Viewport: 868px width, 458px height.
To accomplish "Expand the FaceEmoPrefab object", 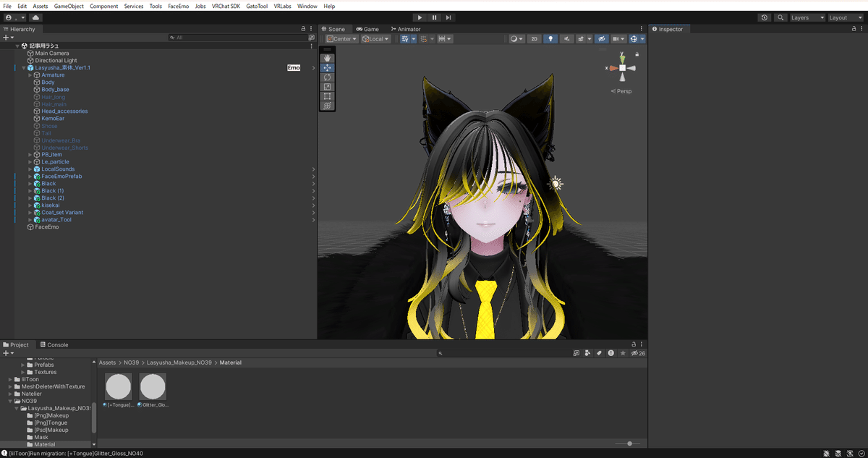I will pos(30,177).
